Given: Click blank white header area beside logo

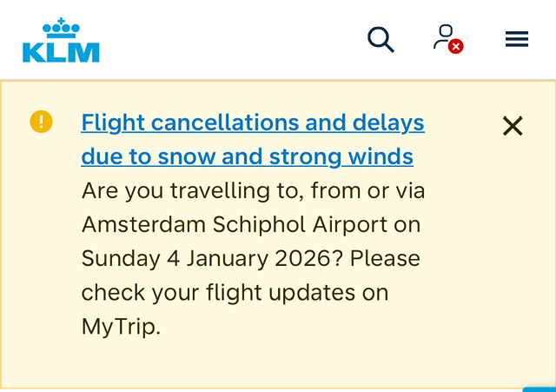Looking at the screenshot, I should [x=235, y=39].
